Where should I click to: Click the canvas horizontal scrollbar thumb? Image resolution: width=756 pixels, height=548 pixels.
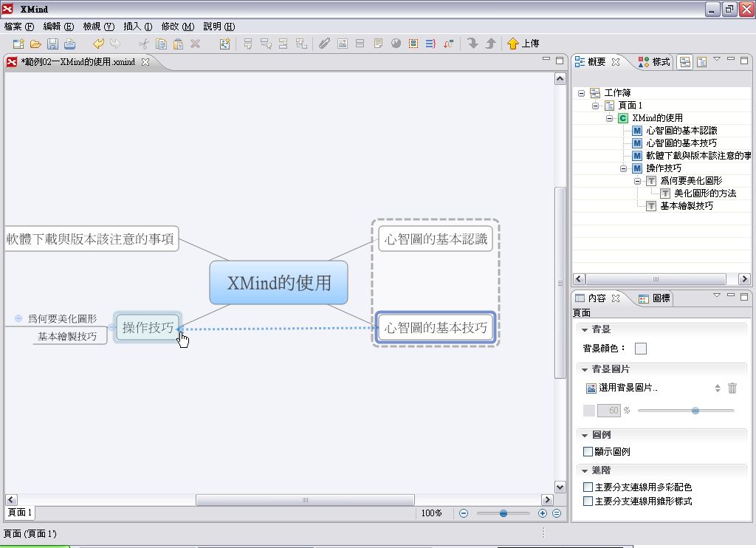[x=305, y=500]
